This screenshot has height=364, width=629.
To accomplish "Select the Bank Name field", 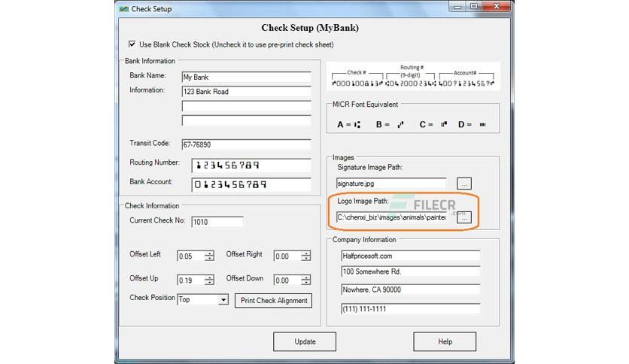I will (x=246, y=77).
